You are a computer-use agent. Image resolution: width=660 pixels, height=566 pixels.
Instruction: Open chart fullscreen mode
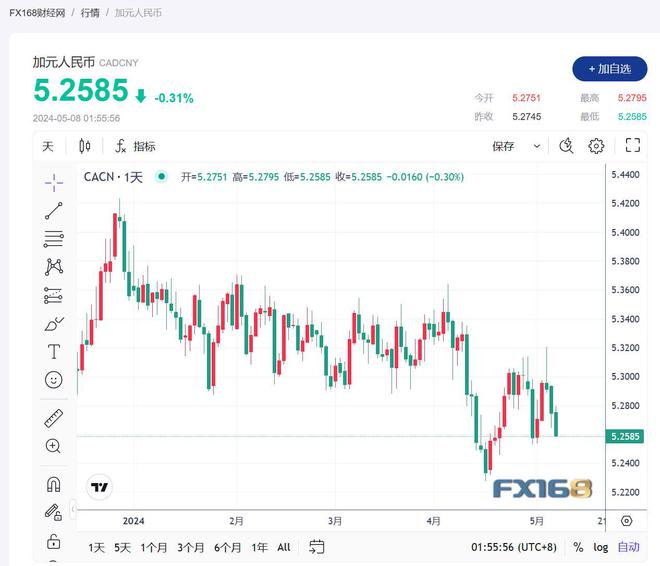[x=633, y=146]
